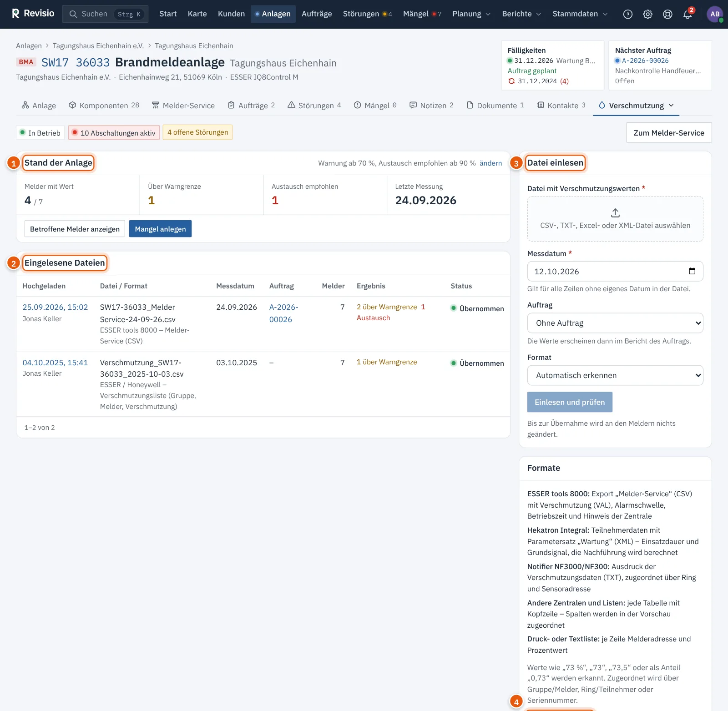Screen dimensions: 728x711
Task: Open the Störungen tab with 4
Action: click(x=314, y=106)
